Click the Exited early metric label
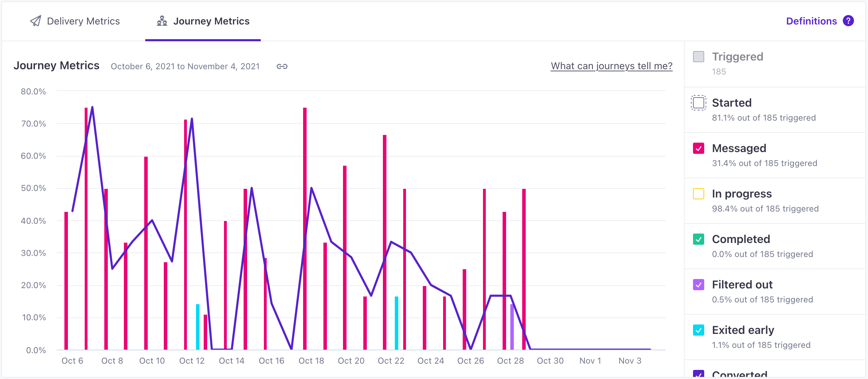This screenshot has height=379, width=868. [743, 330]
